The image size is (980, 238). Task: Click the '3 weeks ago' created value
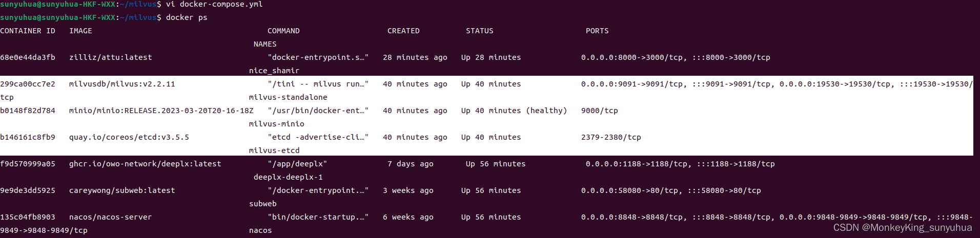[408, 190]
